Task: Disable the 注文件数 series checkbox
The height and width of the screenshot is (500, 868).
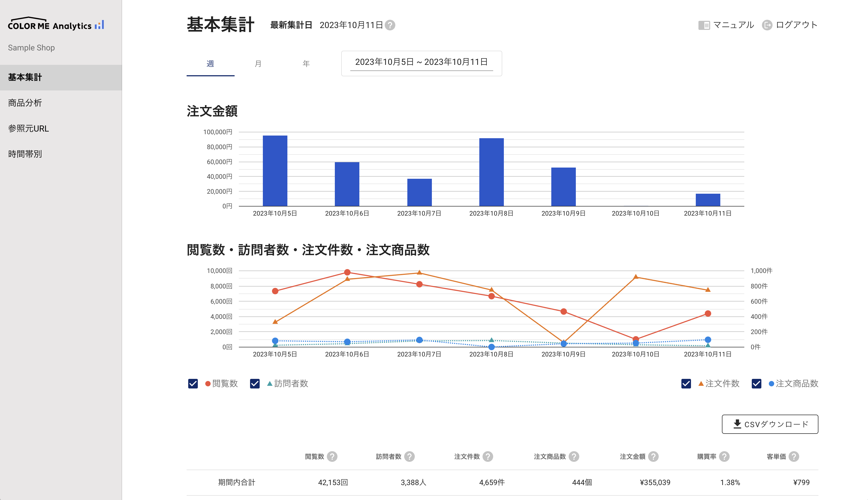Action: (x=686, y=384)
